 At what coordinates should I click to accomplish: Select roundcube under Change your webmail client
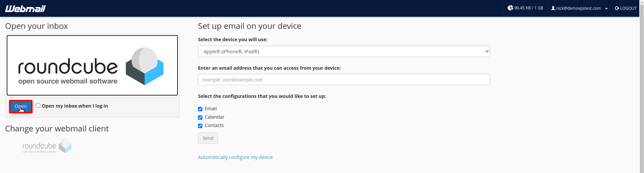coord(47,146)
